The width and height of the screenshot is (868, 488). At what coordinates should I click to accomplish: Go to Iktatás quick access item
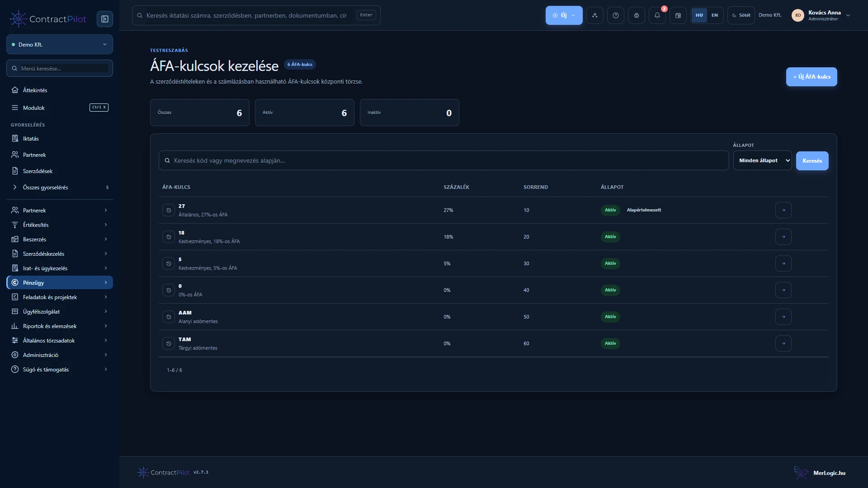coord(60,138)
